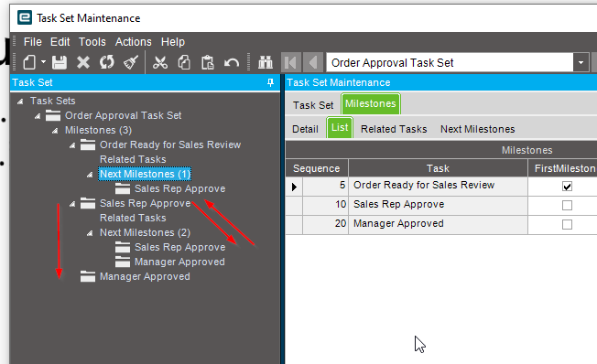Click folder icon of Order Ready for Sales Review
This screenshot has width=597, height=364.
point(88,145)
